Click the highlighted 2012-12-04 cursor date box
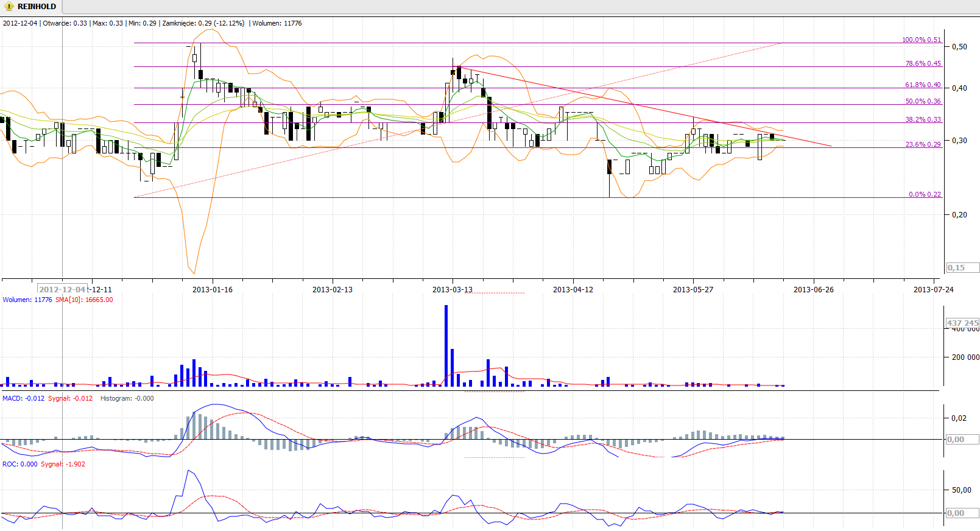980x531 pixels. [x=63, y=289]
